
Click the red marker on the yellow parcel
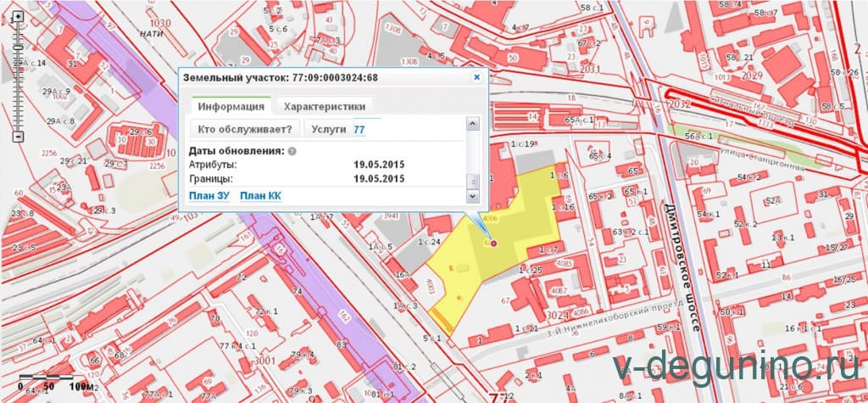[x=493, y=244]
